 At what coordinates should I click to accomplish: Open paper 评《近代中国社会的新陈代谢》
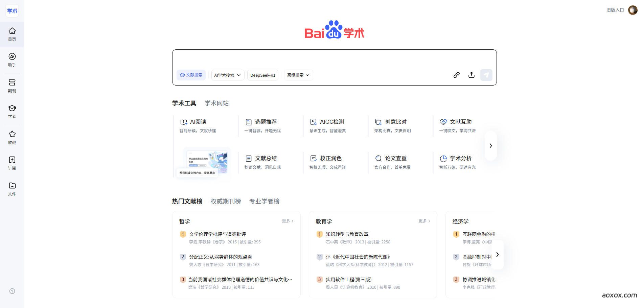click(x=358, y=257)
